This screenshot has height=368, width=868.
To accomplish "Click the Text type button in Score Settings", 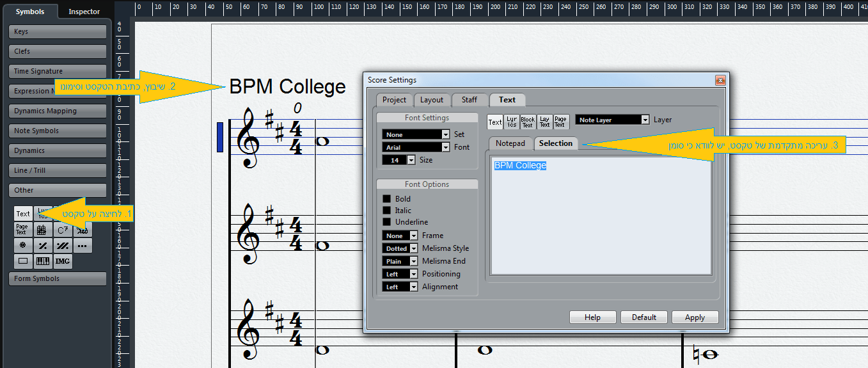I will (495, 122).
